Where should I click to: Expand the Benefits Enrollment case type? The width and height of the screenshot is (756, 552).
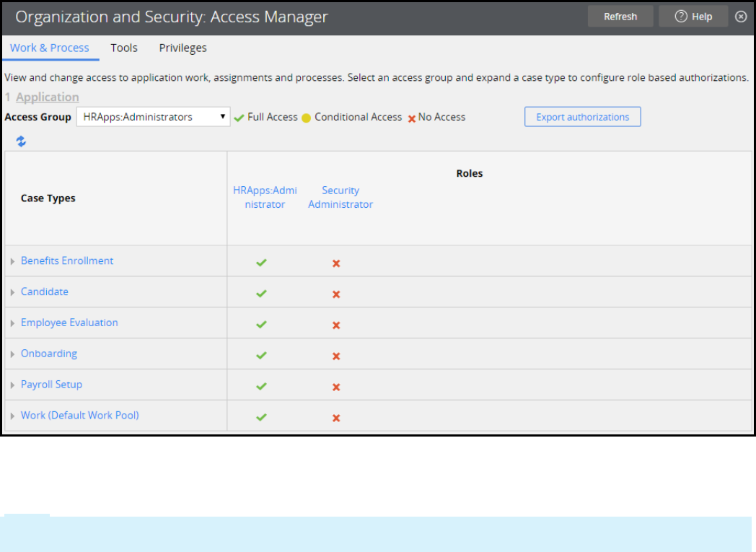(13, 261)
